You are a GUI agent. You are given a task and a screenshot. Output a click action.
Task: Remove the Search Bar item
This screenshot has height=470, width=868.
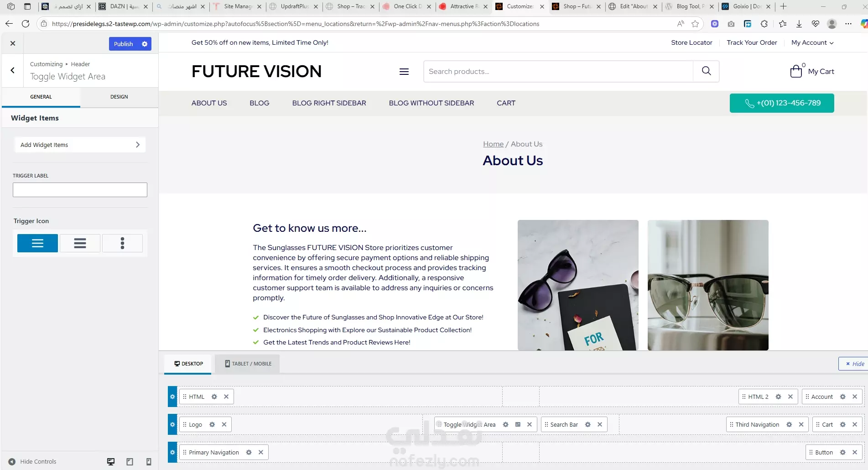[600, 424]
